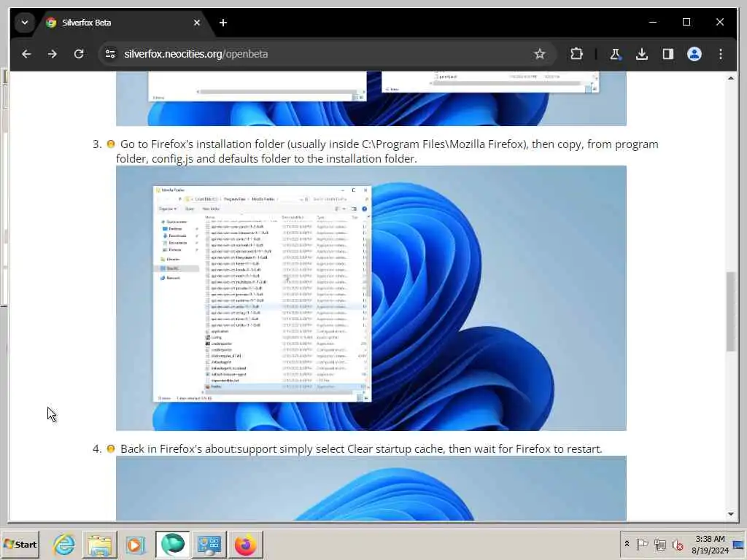Open the clock showing 3:38 AM
The height and width of the screenshot is (560, 747).
tap(710, 544)
